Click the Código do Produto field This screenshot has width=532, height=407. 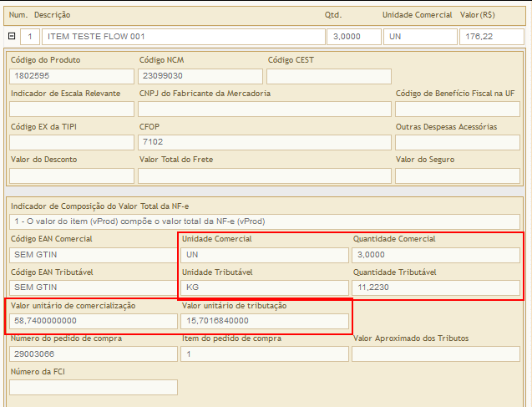point(71,76)
